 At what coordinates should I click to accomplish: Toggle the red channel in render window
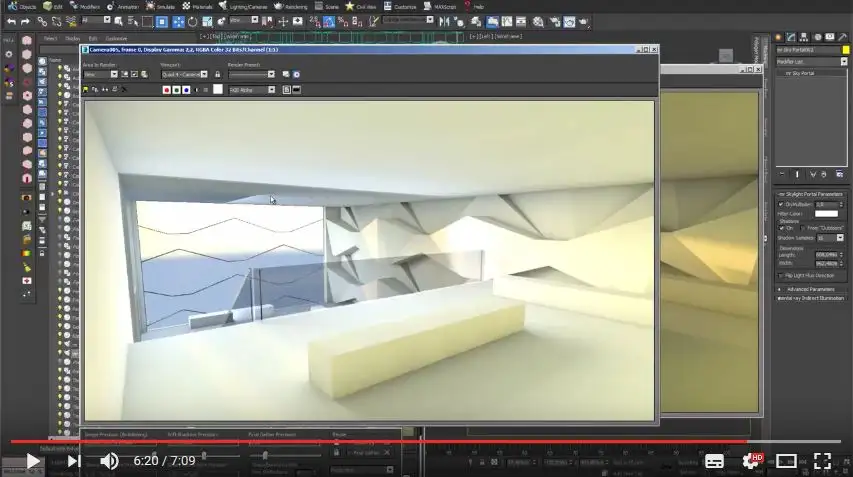166,90
